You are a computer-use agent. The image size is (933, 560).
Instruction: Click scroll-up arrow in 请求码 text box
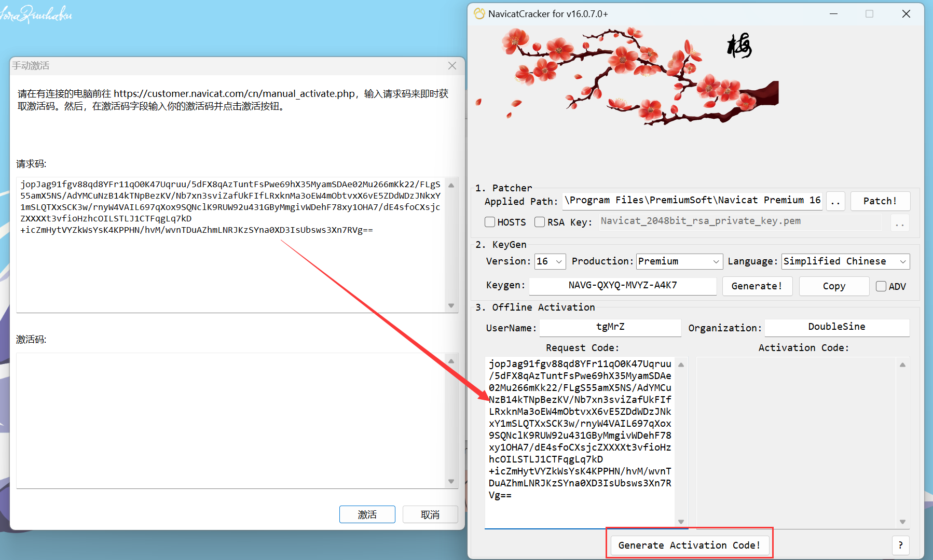tap(451, 185)
